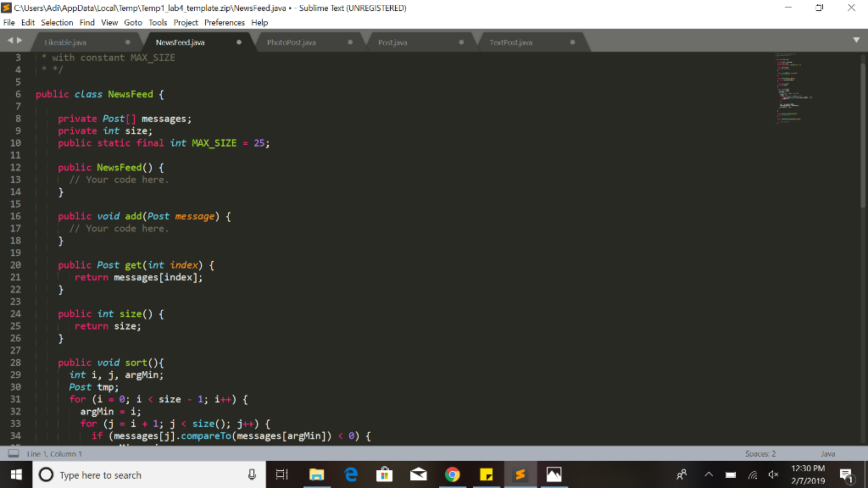
Task: Open the Goto menu
Action: [x=133, y=23]
